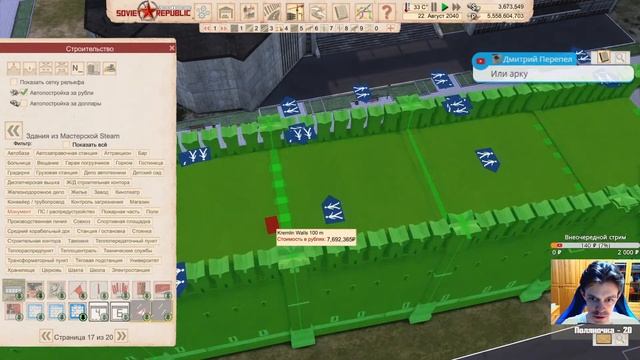Select the Больница filter tag
This screenshot has height=360, width=640.
[19, 163]
